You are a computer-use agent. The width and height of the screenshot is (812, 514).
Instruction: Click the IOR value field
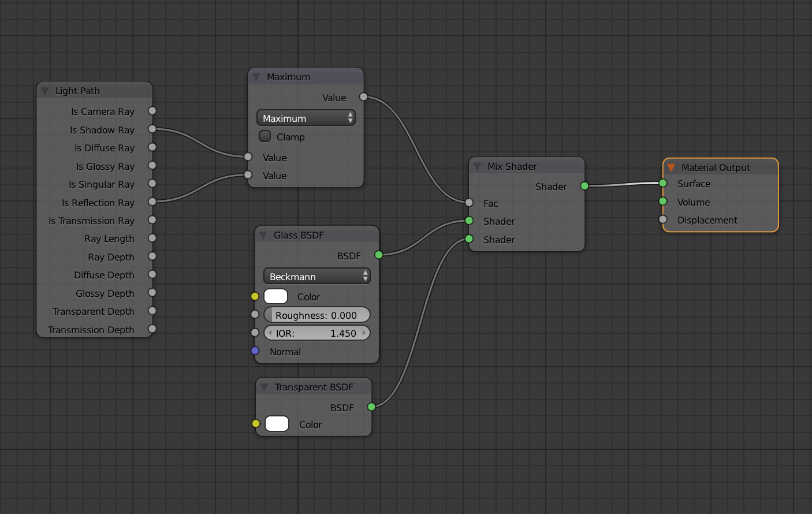(316, 333)
